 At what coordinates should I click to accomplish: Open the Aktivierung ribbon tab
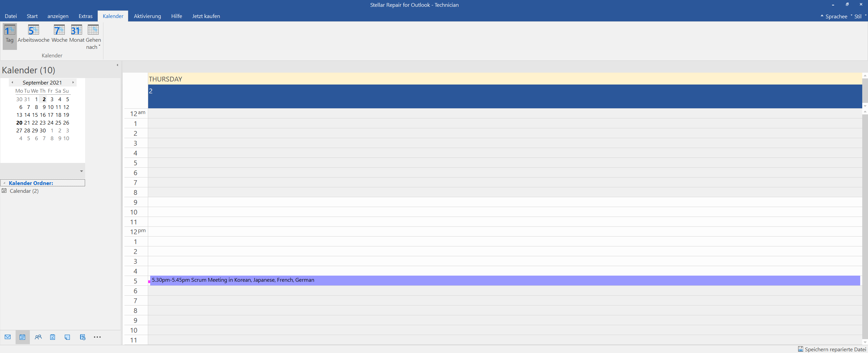click(x=147, y=16)
